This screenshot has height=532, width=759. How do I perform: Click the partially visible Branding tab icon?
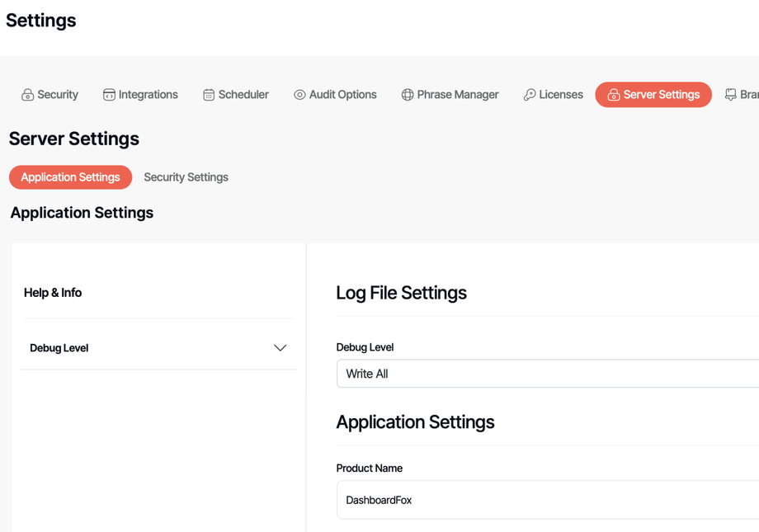tap(731, 95)
